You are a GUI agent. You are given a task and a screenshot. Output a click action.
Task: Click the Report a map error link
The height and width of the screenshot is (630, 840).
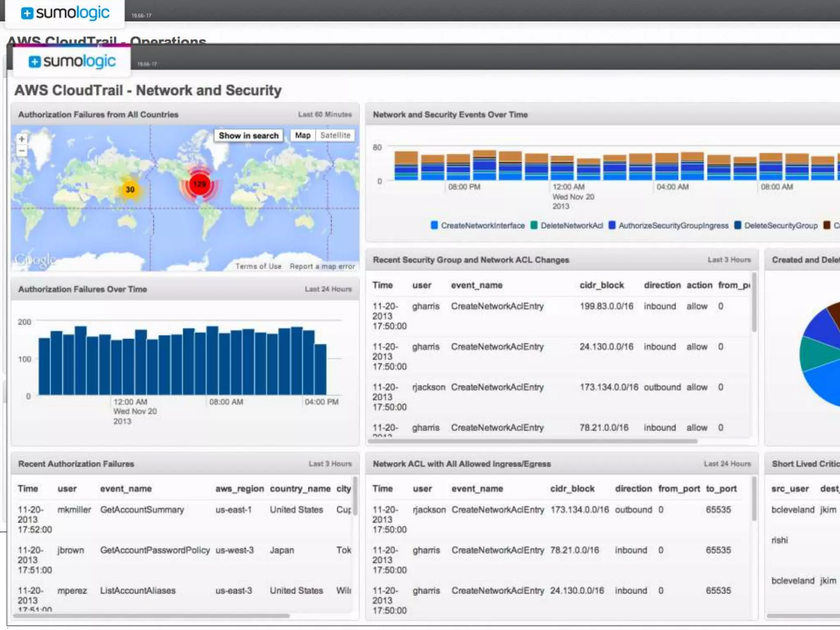[x=322, y=266]
